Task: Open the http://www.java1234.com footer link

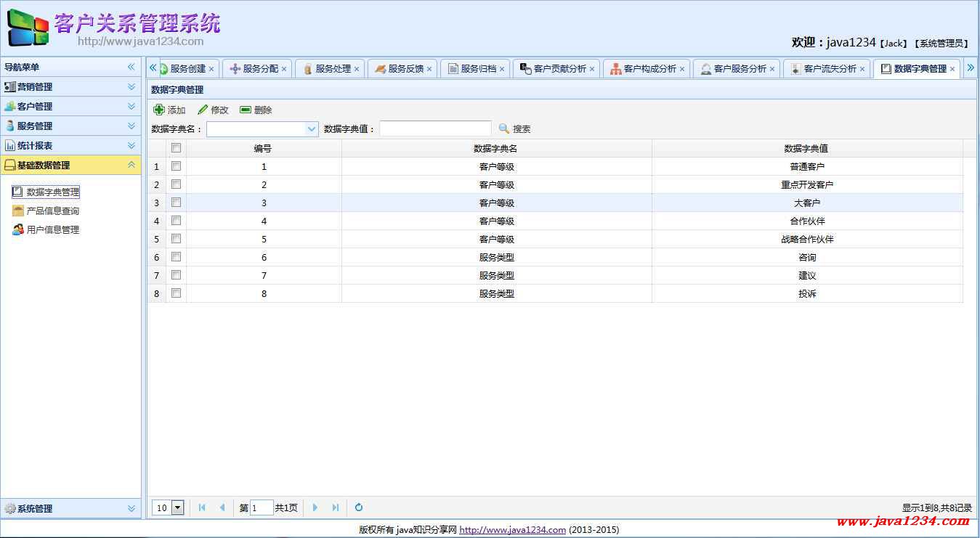Action: click(512, 530)
